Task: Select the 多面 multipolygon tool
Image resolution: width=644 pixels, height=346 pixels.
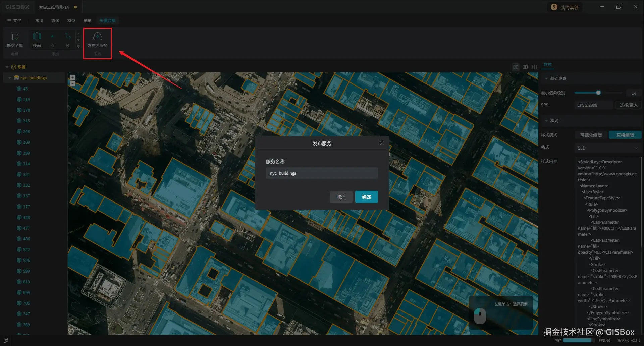Action: point(37,40)
